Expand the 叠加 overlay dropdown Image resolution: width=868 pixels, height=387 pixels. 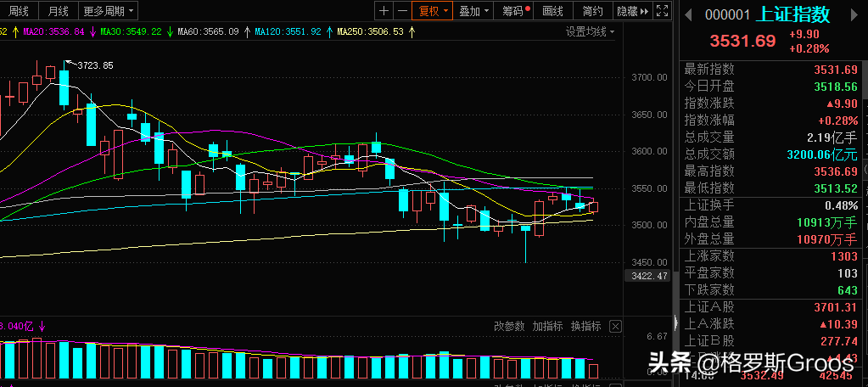pos(474,11)
